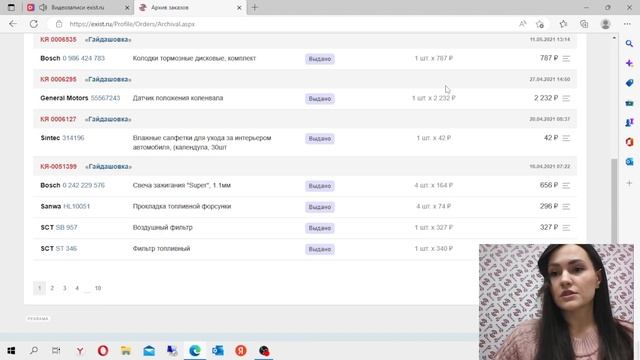The width and height of the screenshot is (640, 360).
Task: Open the Mail app on taskbar
Action: click(x=149, y=351)
